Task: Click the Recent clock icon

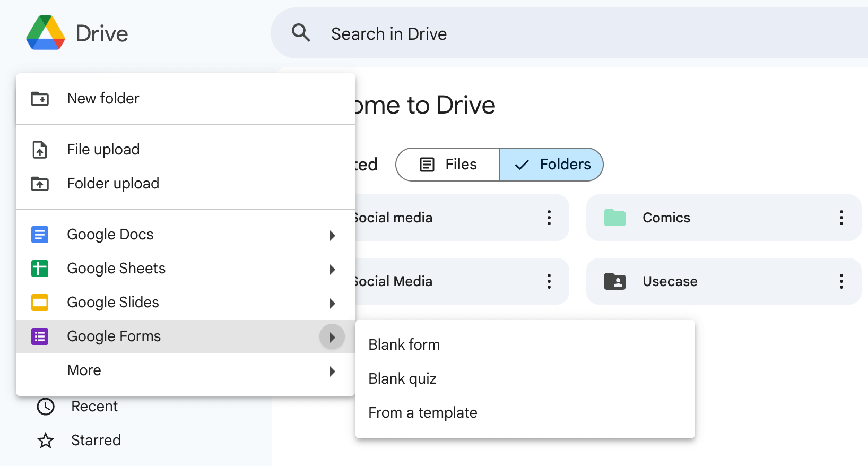Action: pos(46,407)
